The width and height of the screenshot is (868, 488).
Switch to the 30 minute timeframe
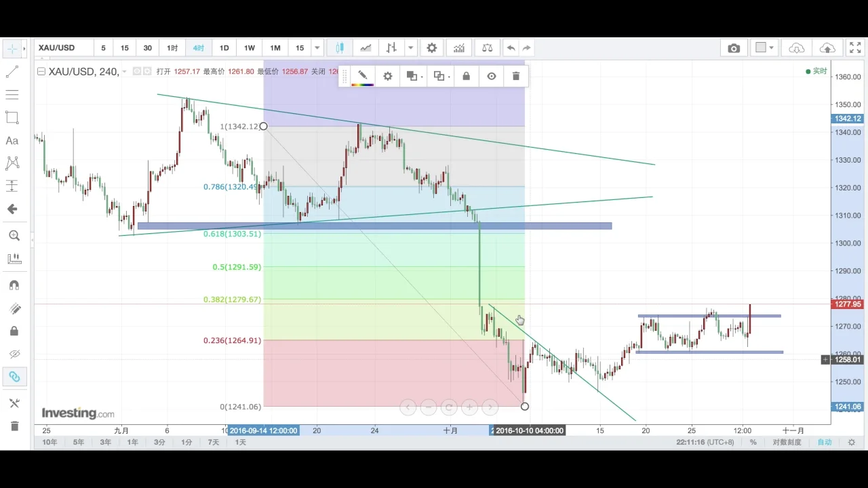click(147, 48)
